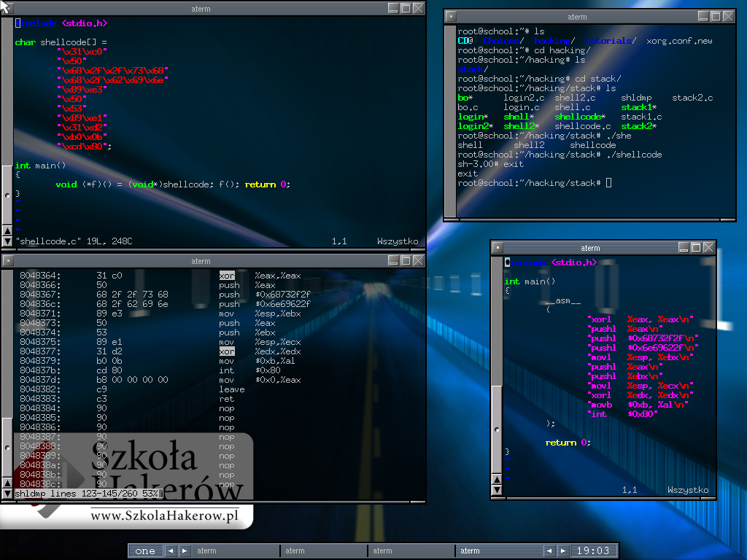This screenshot has width=747, height=560.
Task: Maximize the shell terminal aterm window
Action: (x=716, y=16)
